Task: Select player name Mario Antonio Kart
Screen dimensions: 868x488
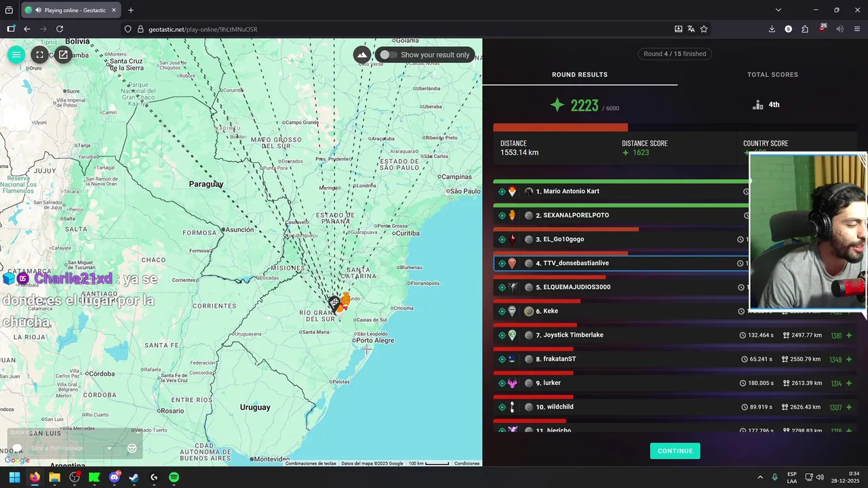Action: [571, 191]
